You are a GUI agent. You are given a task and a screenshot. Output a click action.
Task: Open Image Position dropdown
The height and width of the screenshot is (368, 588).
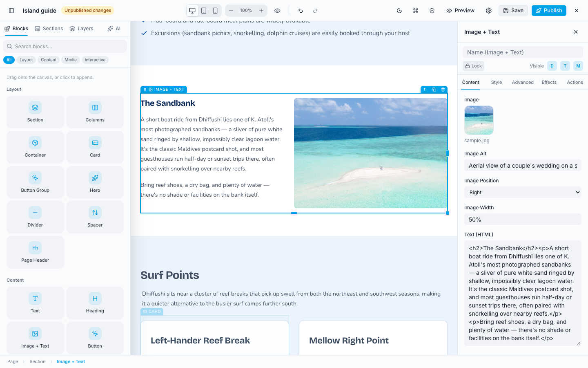point(523,192)
